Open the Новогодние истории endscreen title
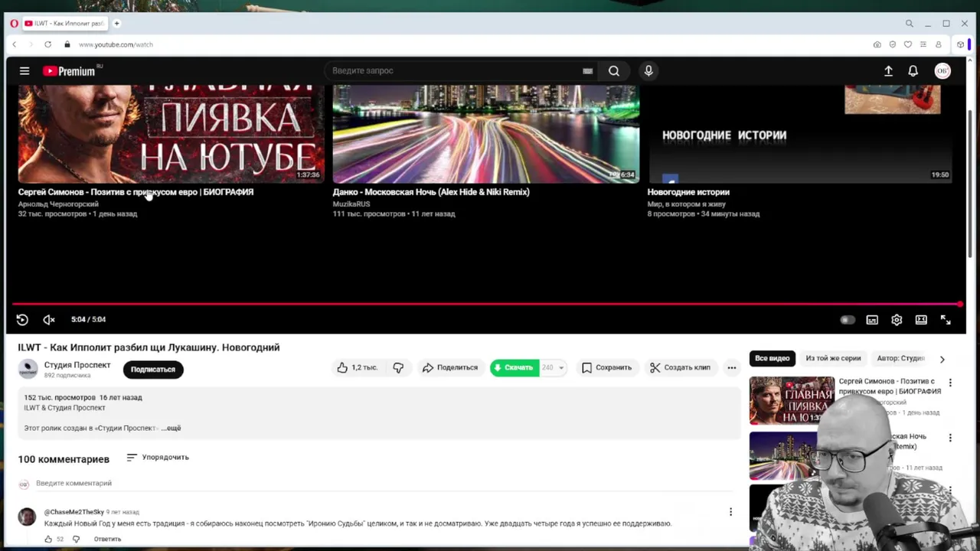This screenshot has height=551, width=980. point(688,192)
